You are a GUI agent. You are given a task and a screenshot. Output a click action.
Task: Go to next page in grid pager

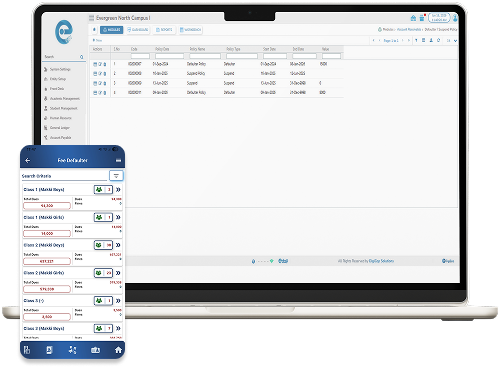pos(403,41)
